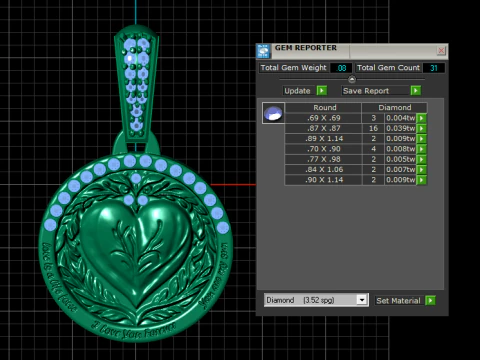This screenshot has width=480, height=360.
Task: Click the 0.004tw weight cell
Action: [400, 118]
